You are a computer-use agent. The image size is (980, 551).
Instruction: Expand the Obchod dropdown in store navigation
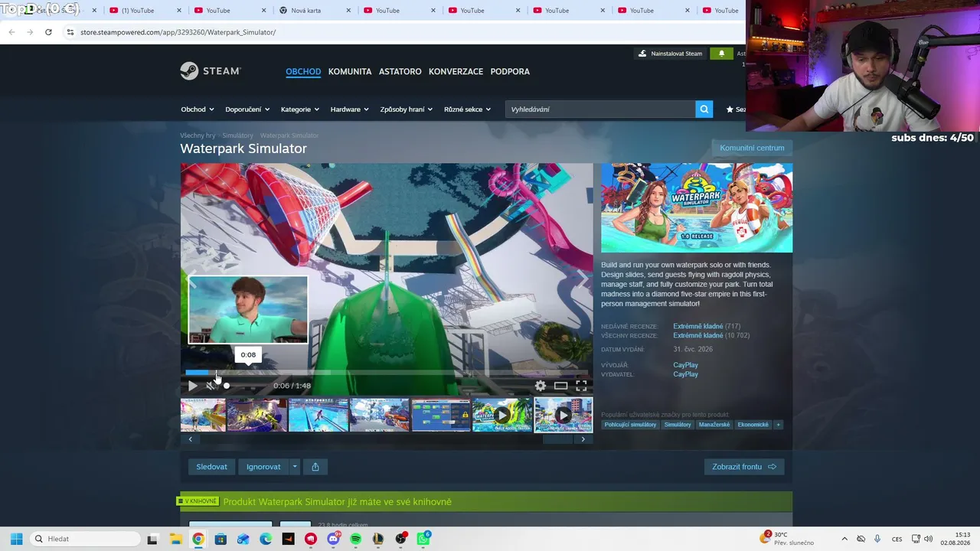(x=198, y=109)
